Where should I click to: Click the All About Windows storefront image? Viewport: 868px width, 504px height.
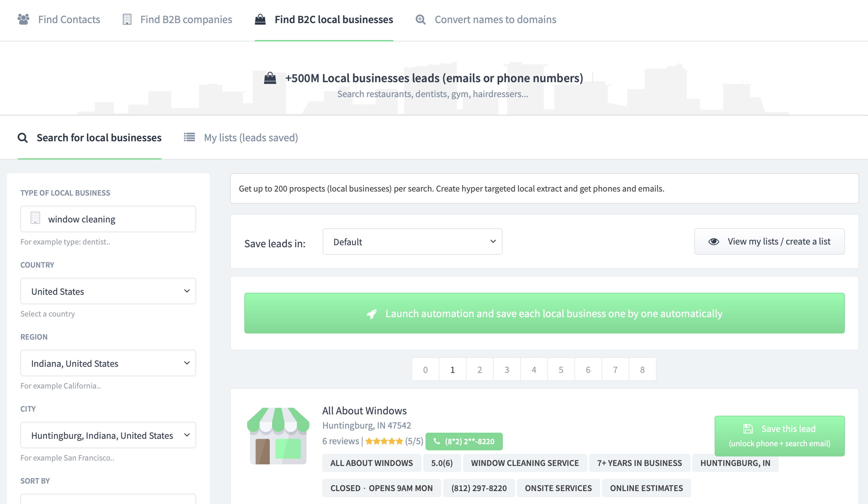(x=278, y=436)
